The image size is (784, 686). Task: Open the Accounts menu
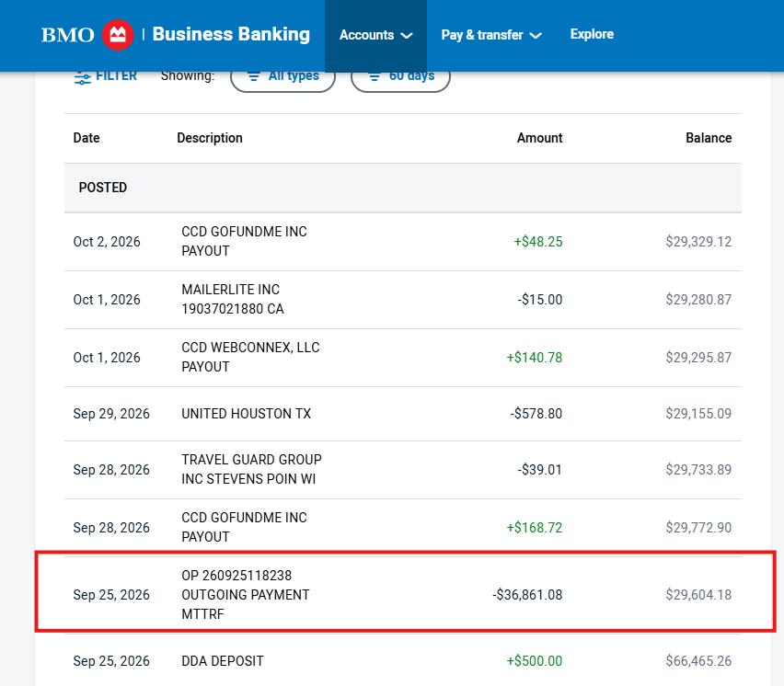click(376, 35)
